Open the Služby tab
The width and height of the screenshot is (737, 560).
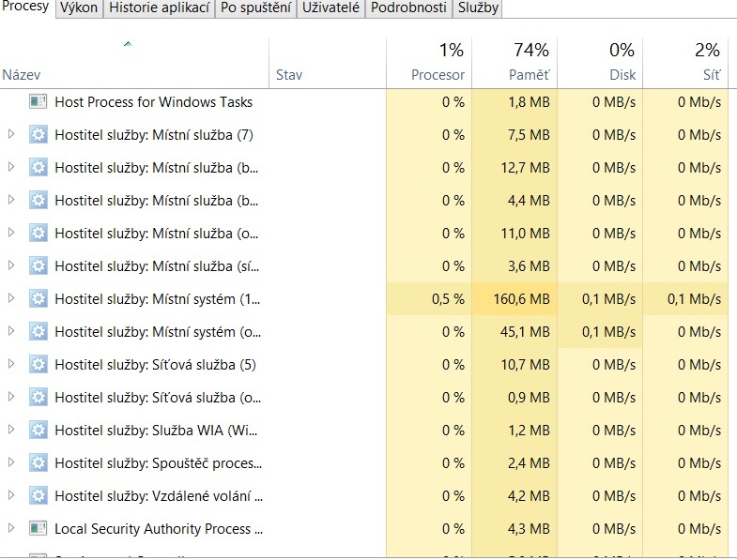coord(478,8)
